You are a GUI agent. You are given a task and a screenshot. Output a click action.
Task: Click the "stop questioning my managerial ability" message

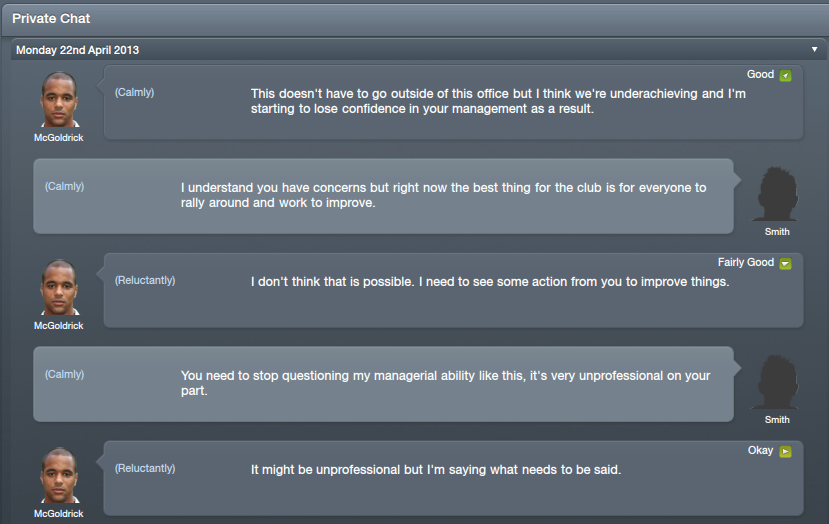tap(445, 383)
